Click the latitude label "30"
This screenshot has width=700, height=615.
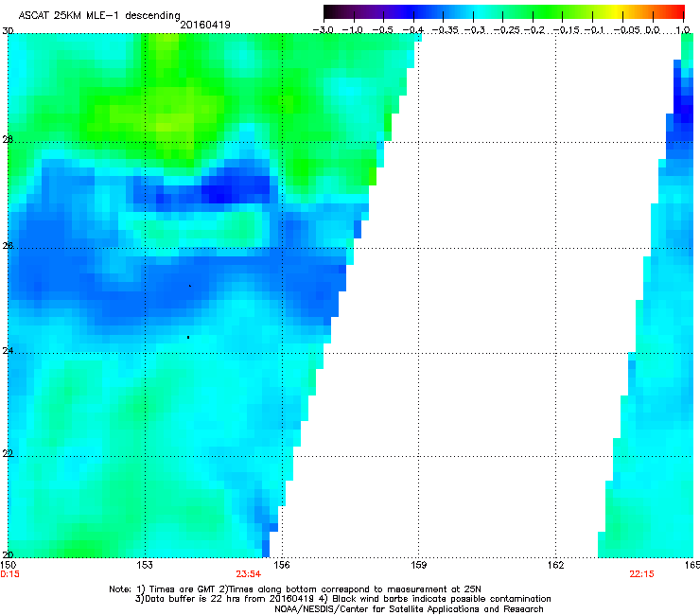click(8, 31)
